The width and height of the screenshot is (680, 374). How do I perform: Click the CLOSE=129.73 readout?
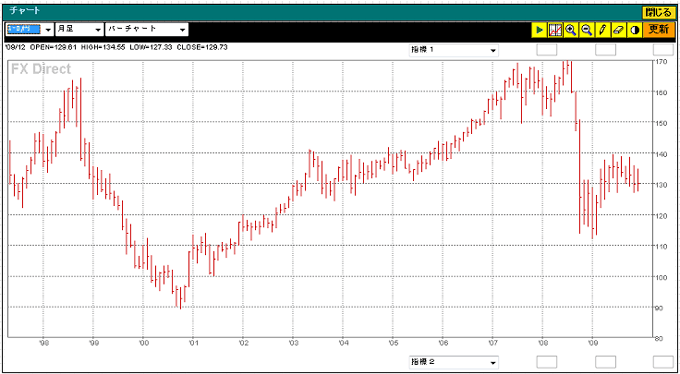(203, 46)
